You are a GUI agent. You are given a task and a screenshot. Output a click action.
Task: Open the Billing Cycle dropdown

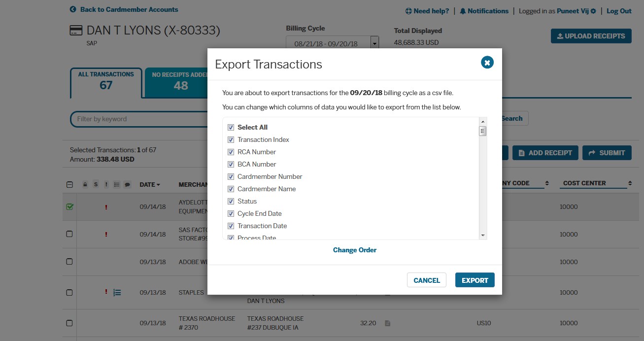coord(374,42)
